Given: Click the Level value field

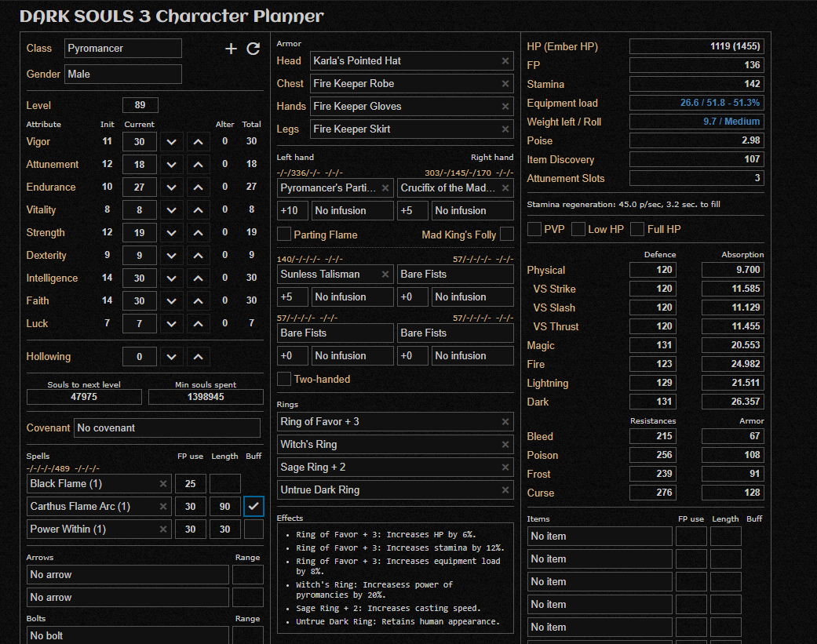Looking at the screenshot, I should [140, 105].
